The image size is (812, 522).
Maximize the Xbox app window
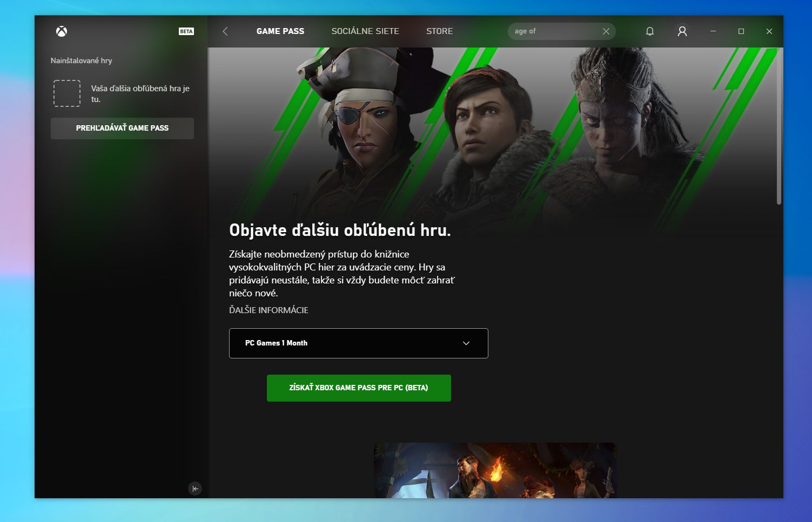(741, 31)
